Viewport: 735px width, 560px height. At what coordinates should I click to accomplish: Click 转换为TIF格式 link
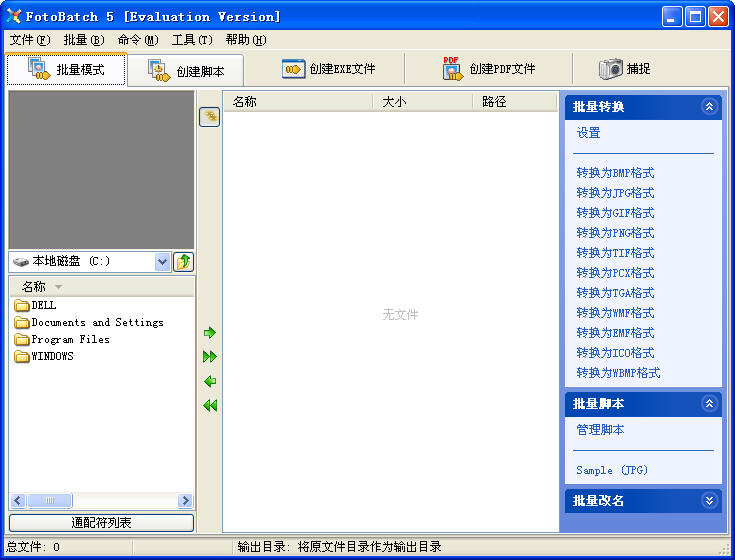615,253
